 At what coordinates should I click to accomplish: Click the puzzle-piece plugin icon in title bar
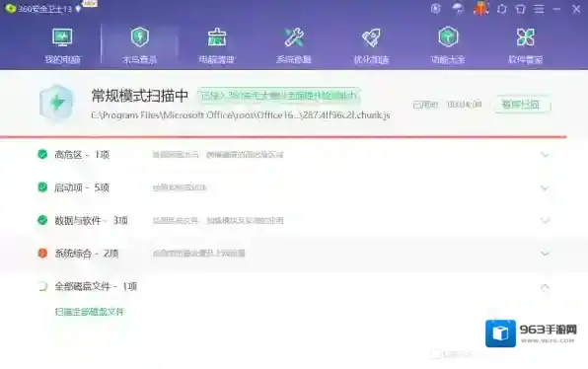pos(502,9)
